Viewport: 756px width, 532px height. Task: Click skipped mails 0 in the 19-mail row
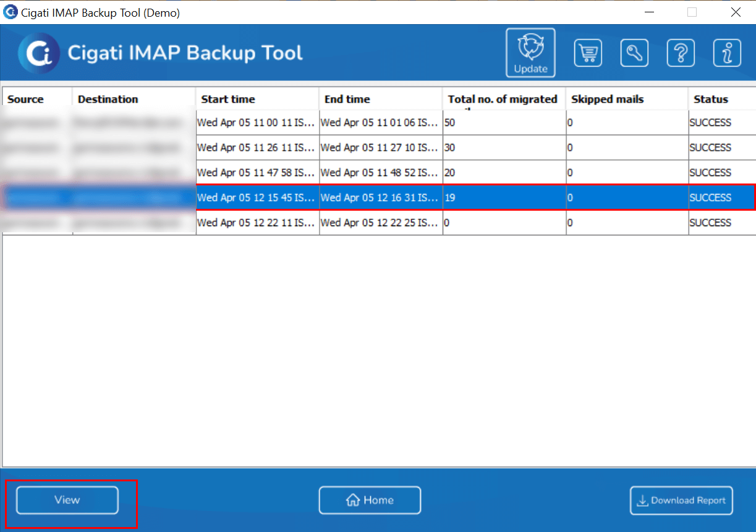627,198
